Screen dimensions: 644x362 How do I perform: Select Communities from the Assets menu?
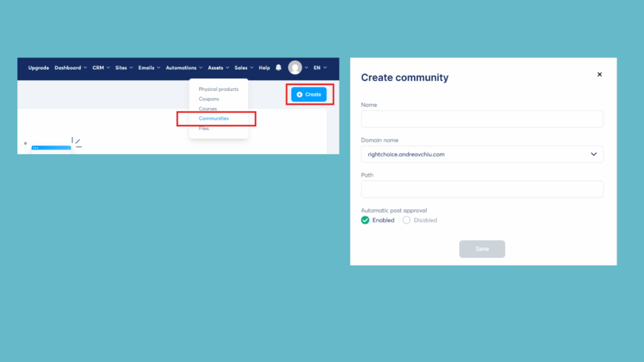click(x=213, y=118)
